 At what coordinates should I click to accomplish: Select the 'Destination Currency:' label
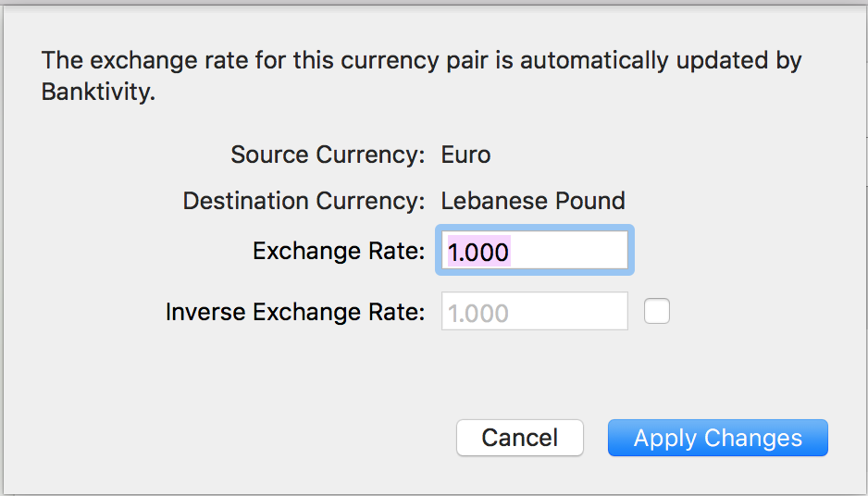pos(304,201)
